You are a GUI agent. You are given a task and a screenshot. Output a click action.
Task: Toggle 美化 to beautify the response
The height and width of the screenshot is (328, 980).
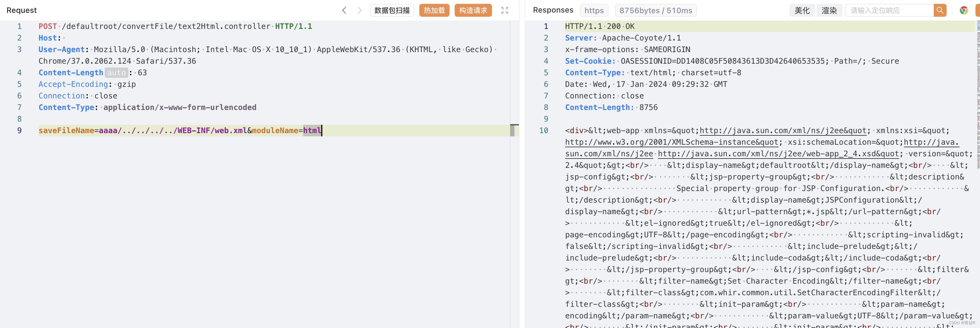(802, 10)
